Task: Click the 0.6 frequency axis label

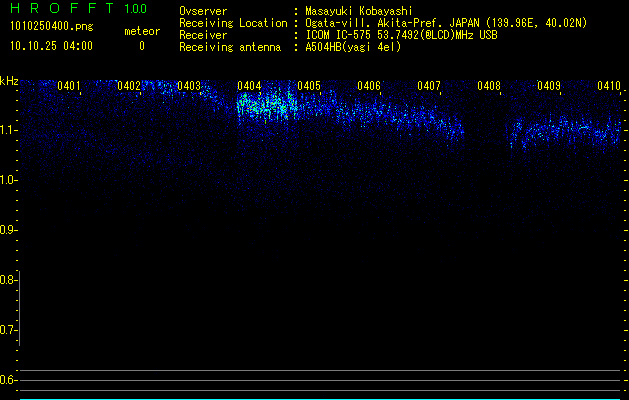Action: click(x=8, y=380)
